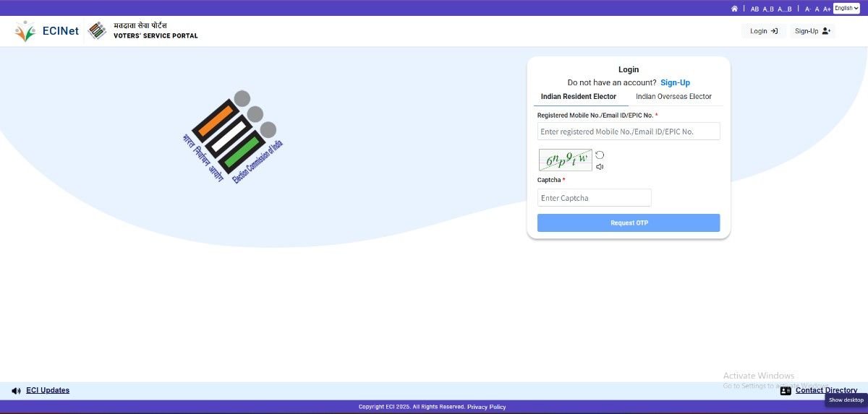
Task: Click the Sign-Up link in login card
Action: pyautogui.click(x=675, y=83)
